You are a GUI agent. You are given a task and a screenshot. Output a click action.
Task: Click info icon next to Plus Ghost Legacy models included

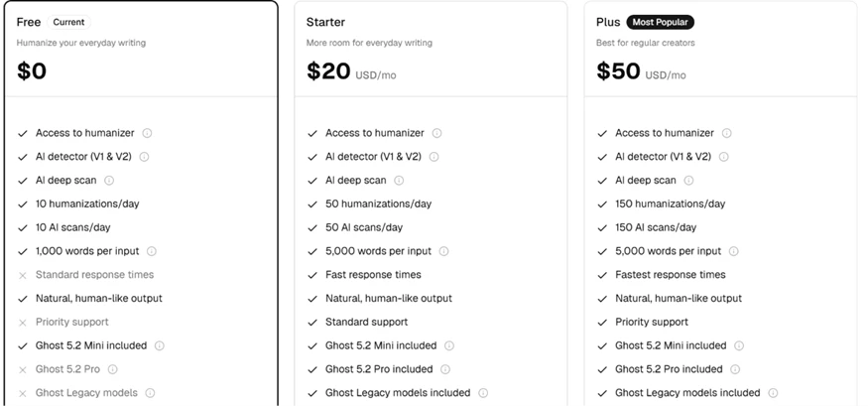[x=774, y=393]
